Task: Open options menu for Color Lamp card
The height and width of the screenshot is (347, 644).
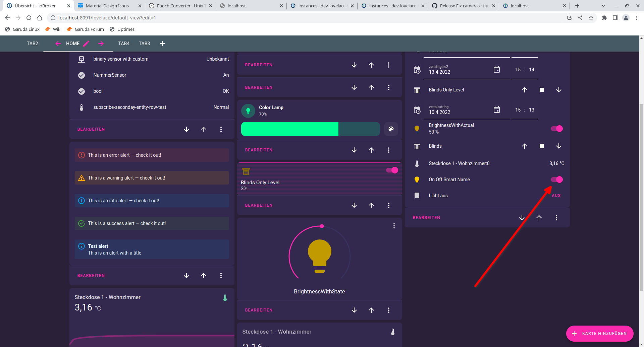Action: pyautogui.click(x=389, y=150)
